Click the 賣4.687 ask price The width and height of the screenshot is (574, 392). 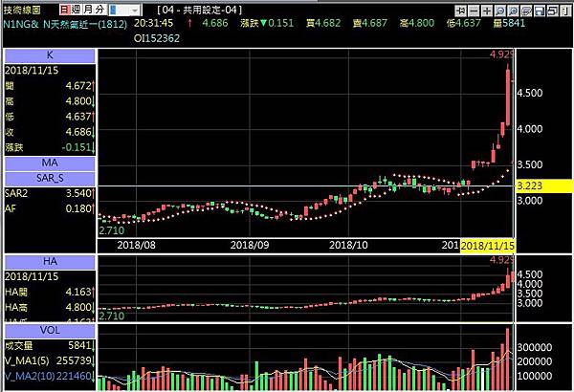coord(369,23)
